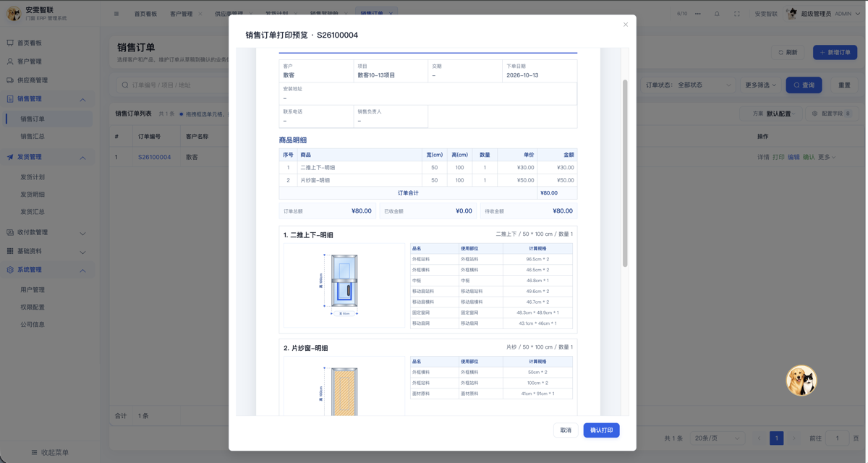This screenshot has height=463, width=868.
Task: Click the 配置字段 settings button
Action: [831, 114]
